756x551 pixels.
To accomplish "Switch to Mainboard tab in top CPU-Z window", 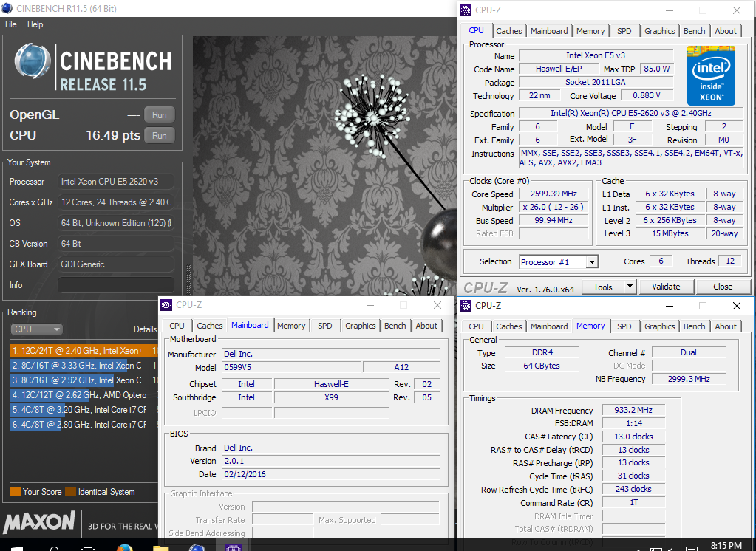I will click(549, 31).
